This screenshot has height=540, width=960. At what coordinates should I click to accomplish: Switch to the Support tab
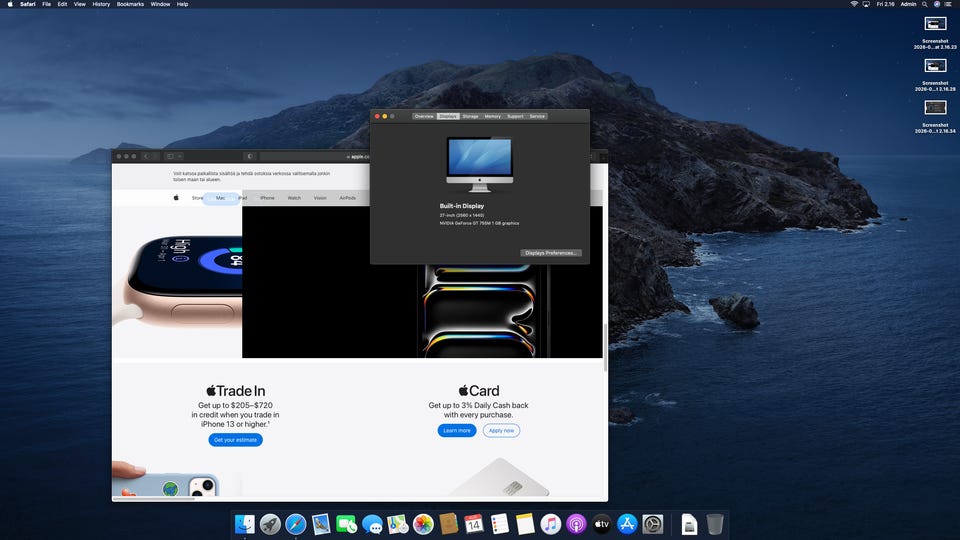coord(515,116)
